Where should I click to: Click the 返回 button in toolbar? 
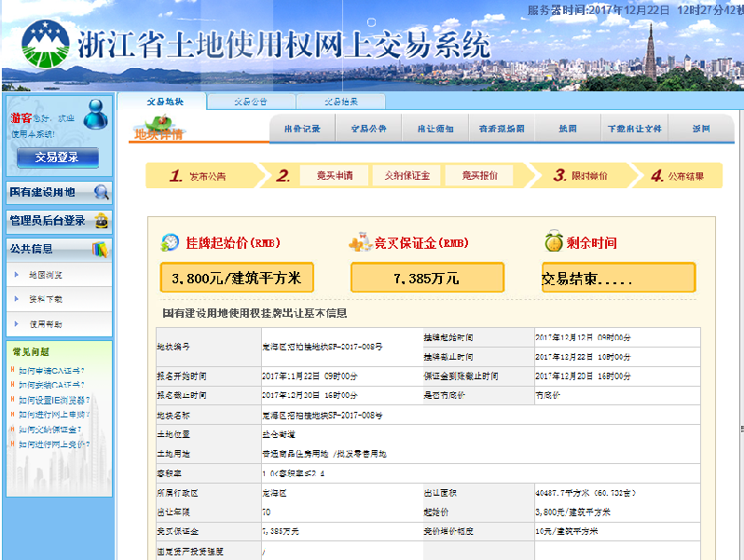[x=700, y=129]
